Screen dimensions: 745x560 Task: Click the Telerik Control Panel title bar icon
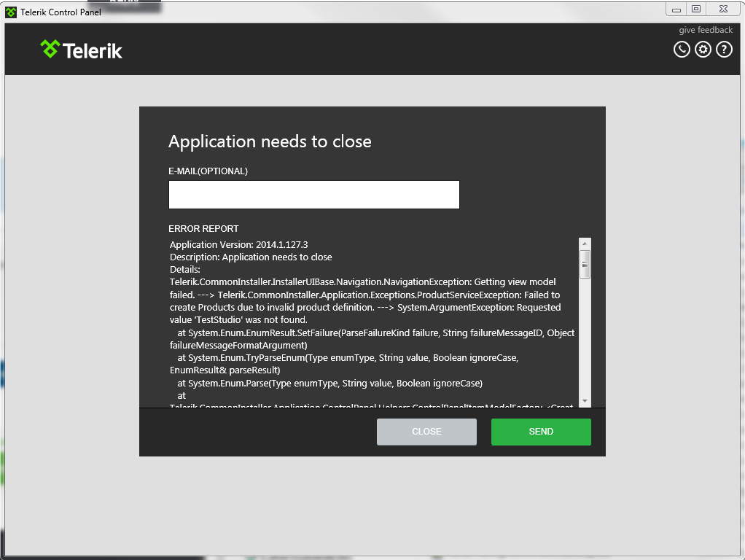click(11, 12)
